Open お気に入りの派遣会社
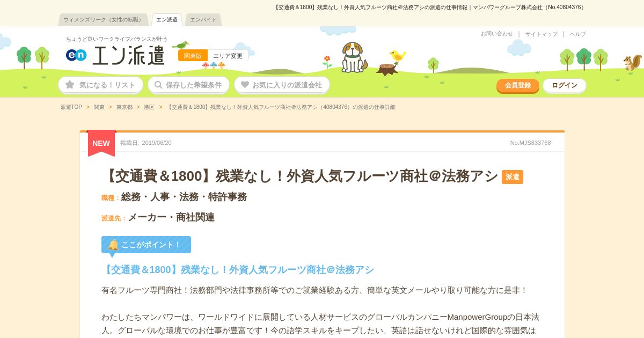 282,85
